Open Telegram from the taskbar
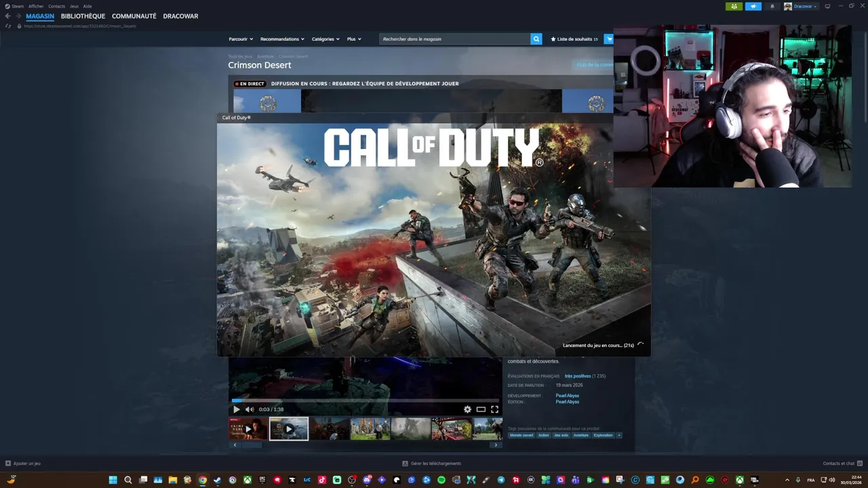868x488 pixels. (x=501, y=480)
